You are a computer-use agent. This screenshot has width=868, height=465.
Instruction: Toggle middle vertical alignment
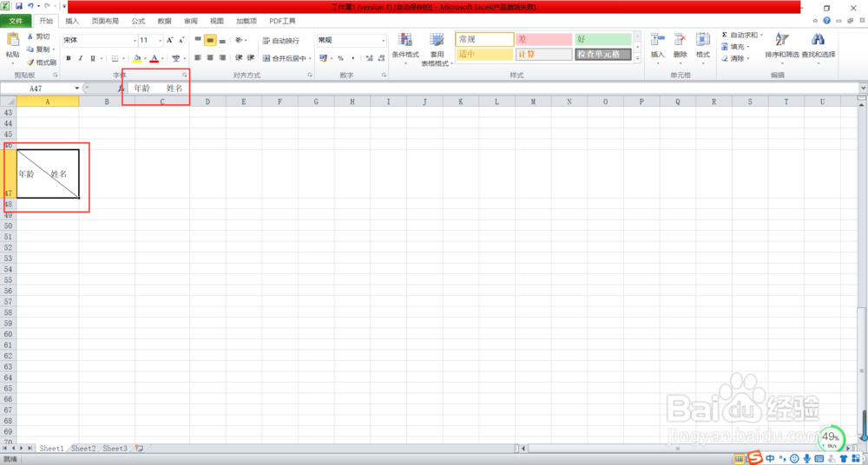click(x=210, y=41)
